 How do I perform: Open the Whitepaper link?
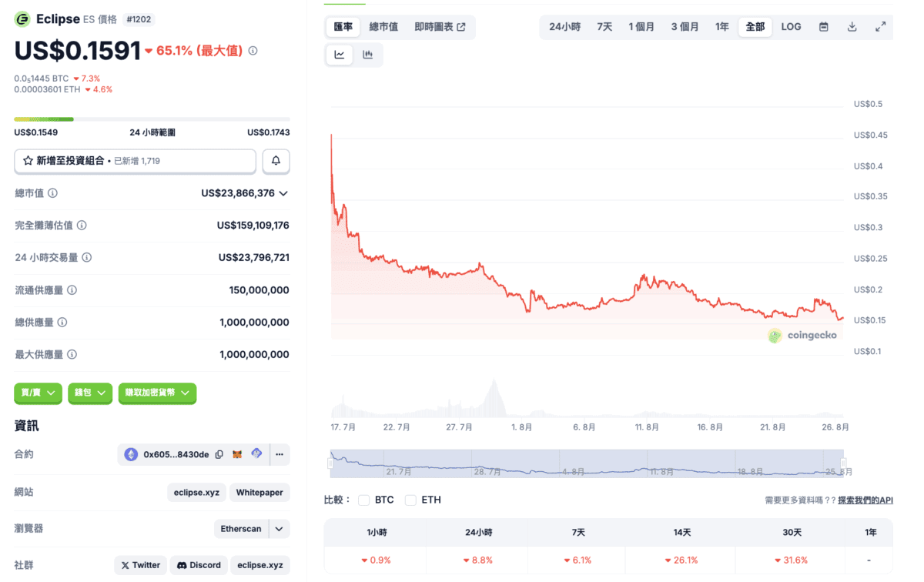coord(259,493)
